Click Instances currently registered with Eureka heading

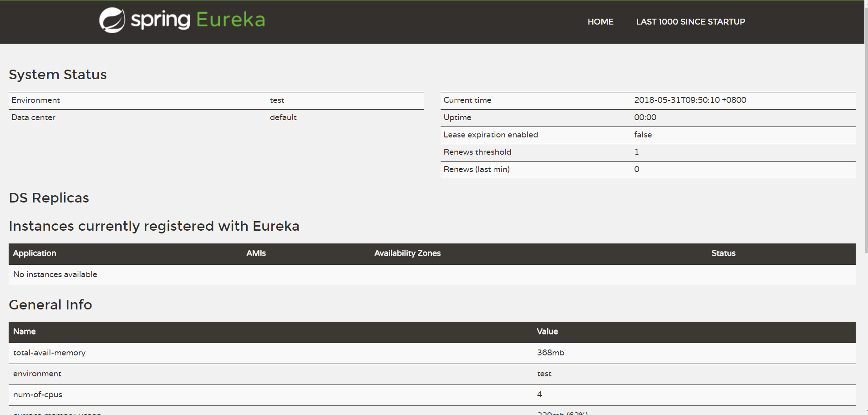[154, 226]
